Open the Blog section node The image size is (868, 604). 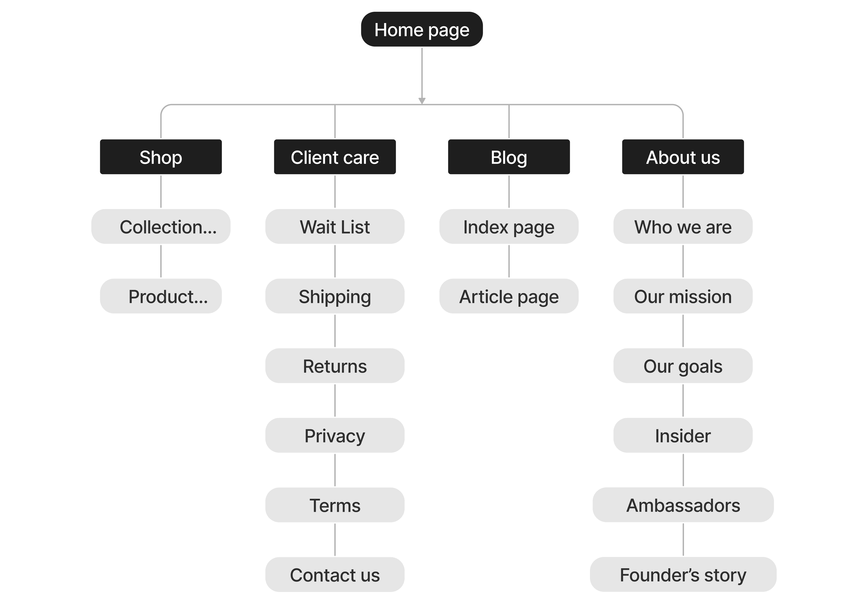point(509,157)
